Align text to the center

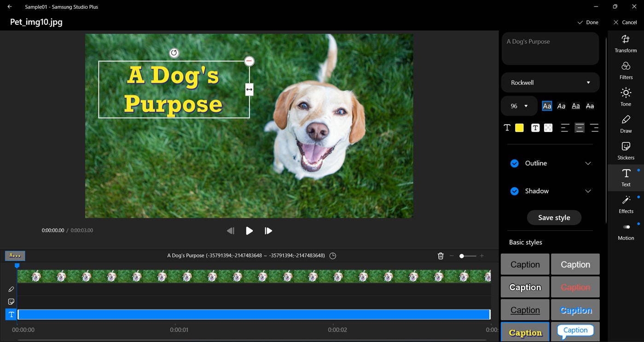(580, 128)
